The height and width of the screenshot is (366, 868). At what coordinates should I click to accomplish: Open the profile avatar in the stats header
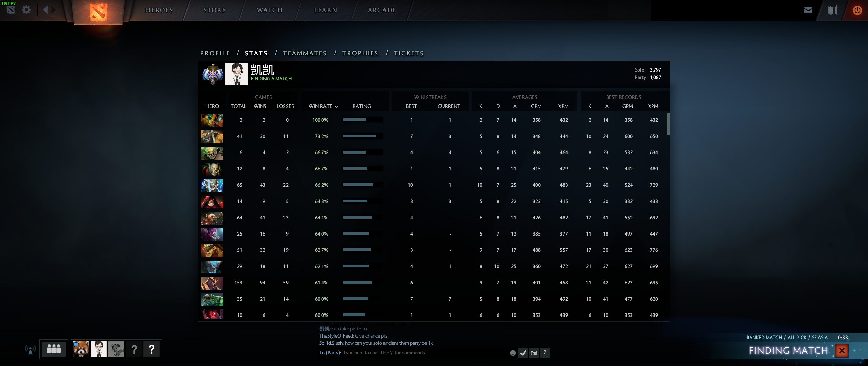[x=236, y=74]
